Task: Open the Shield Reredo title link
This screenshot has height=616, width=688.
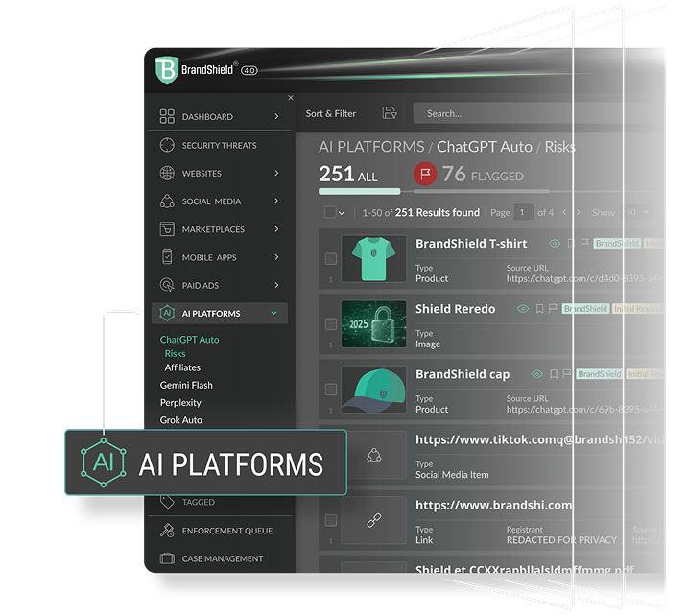Action: tap(455, 308)
